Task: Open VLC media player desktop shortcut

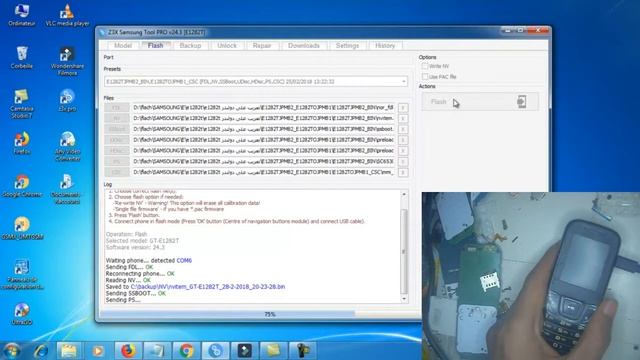Action: tap(67, 15)
